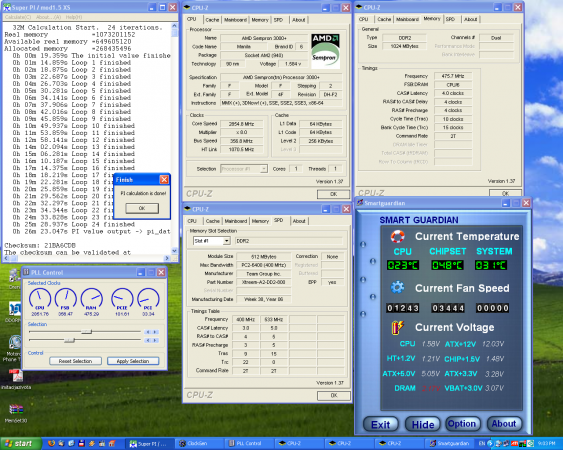Open the CPU tab in the Slot #1 CPU-Z window

point(192,221)
